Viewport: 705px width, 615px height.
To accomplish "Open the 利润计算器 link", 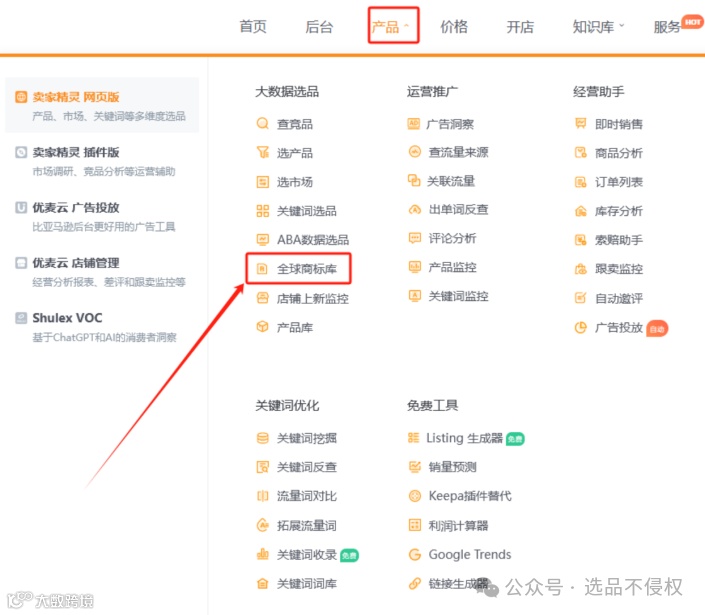I will click(x=458, y=525).
